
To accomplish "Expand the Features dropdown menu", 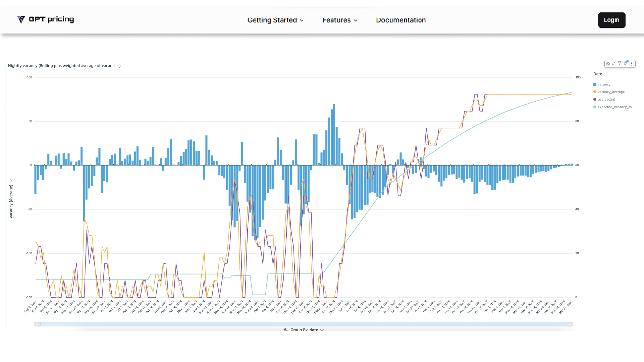I will 340,20.
